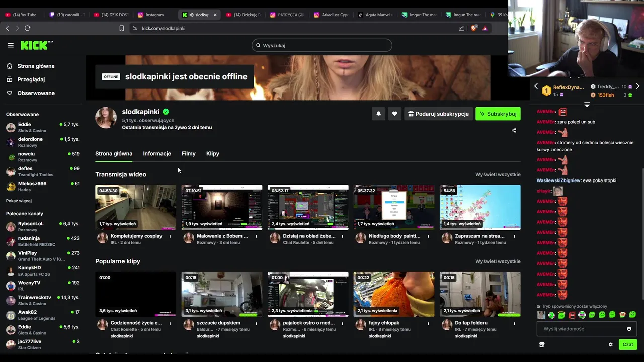Screen dimensions: 644x362
Task: Open Kompletujemy cosplay video thumbnail
Action: pyautogui.click(x=136, y=207)
